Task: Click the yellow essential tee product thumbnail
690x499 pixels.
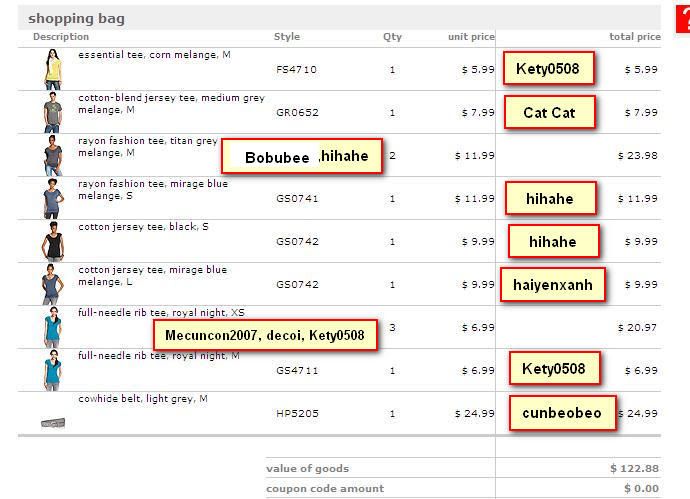Action: pyautogui.click(x=52, y=70)
